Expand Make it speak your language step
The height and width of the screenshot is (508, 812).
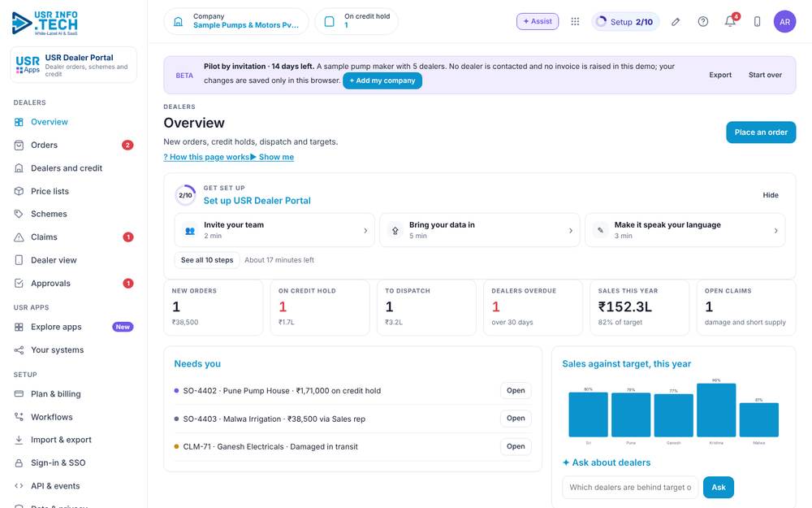click(685, 230)
